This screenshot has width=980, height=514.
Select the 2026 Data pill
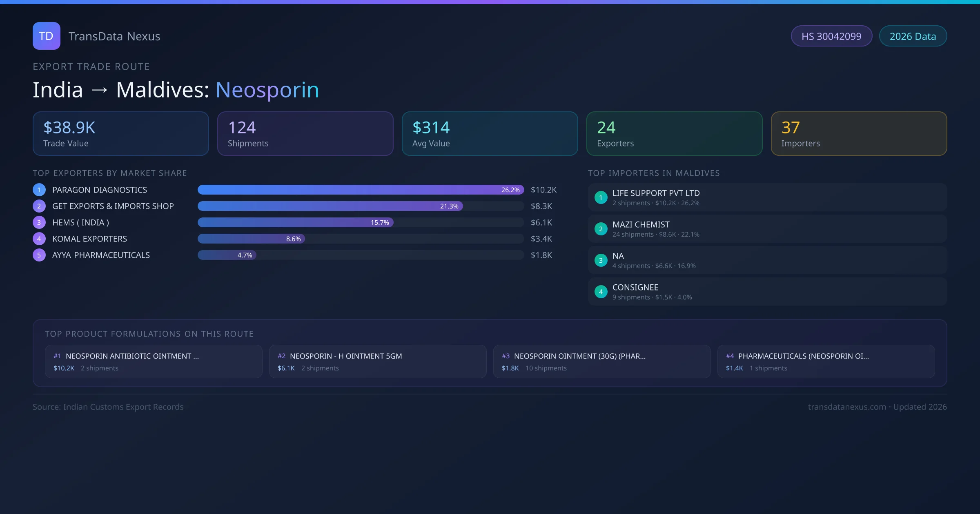click(912, 36)
